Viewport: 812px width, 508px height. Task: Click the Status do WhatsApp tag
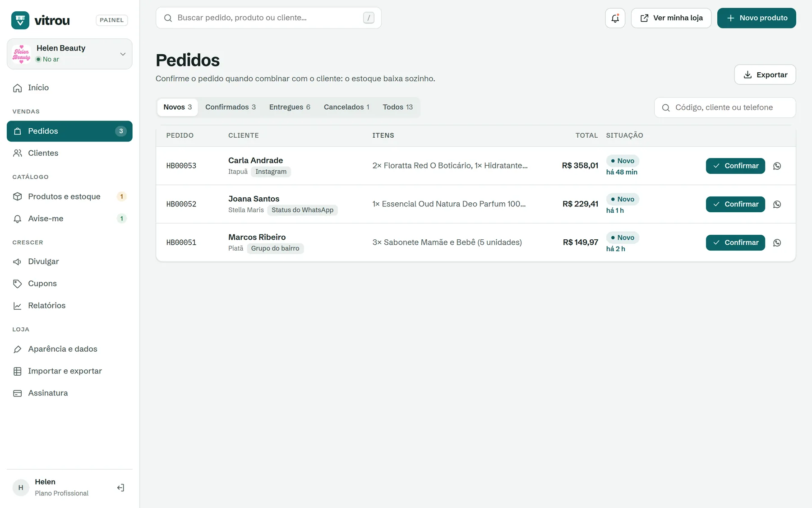coord(302,210)
